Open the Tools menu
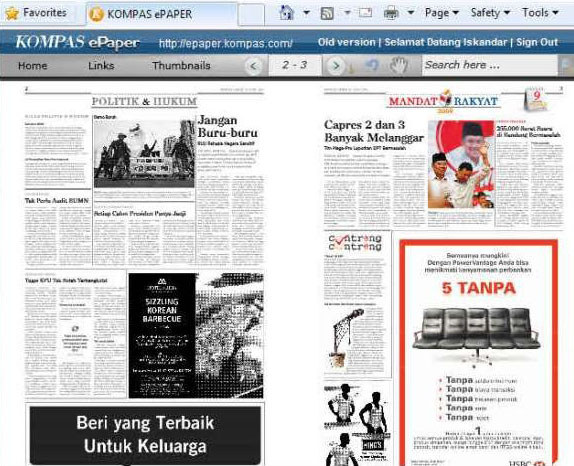 pyautogui.click(x=540, y=13)
